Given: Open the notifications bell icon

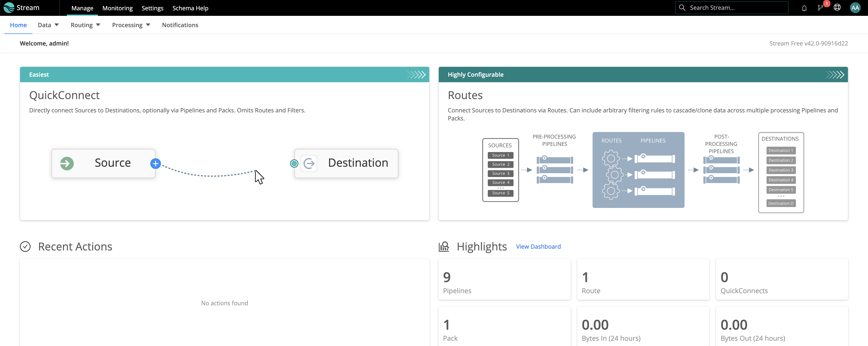Looking at the screenshot, I should coord(804,8).
